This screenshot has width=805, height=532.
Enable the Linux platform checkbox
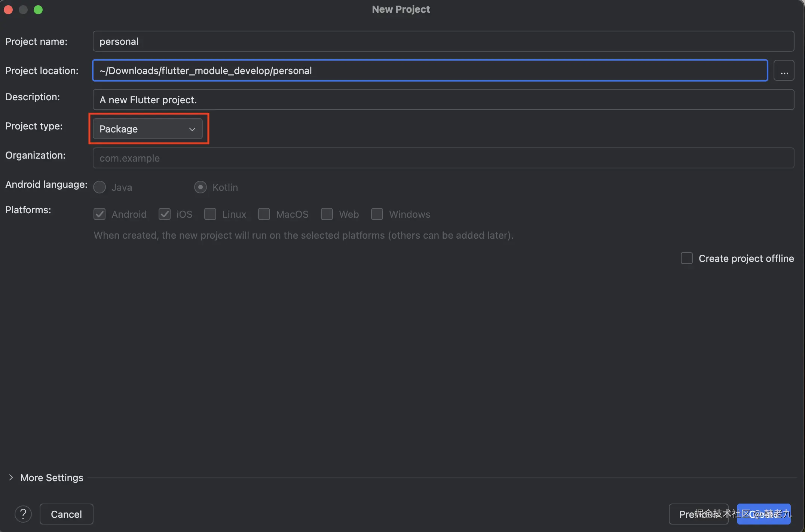pos(210,214)
